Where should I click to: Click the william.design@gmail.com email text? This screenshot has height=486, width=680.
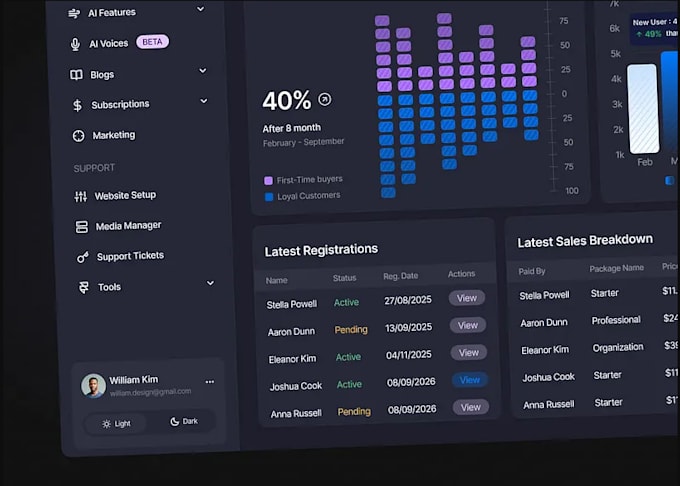150,392
